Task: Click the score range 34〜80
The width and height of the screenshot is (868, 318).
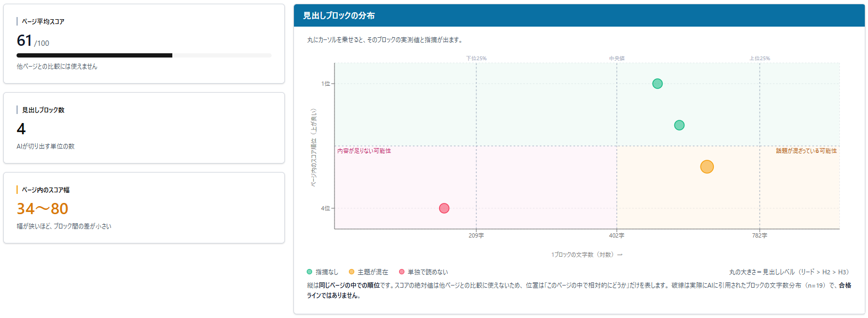Action: (43, 209)
